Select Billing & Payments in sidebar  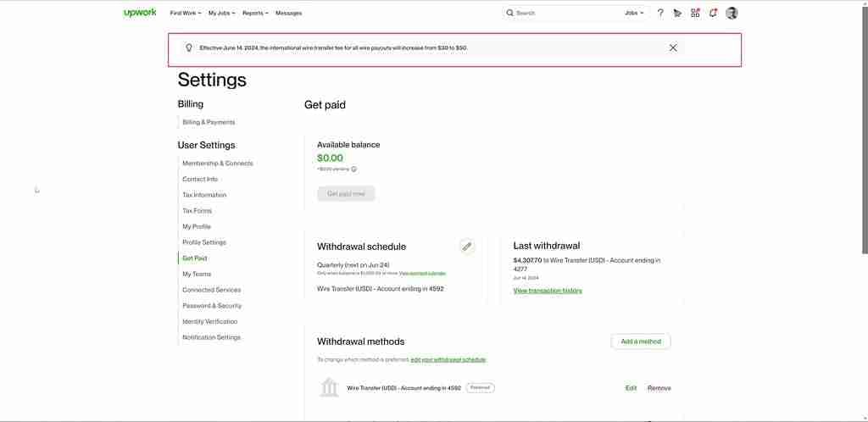tap(209, 122)
